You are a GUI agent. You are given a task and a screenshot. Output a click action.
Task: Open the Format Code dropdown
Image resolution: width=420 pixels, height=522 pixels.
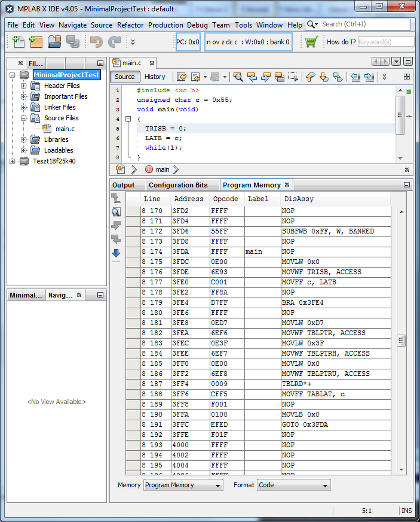[x=293, y=485]
